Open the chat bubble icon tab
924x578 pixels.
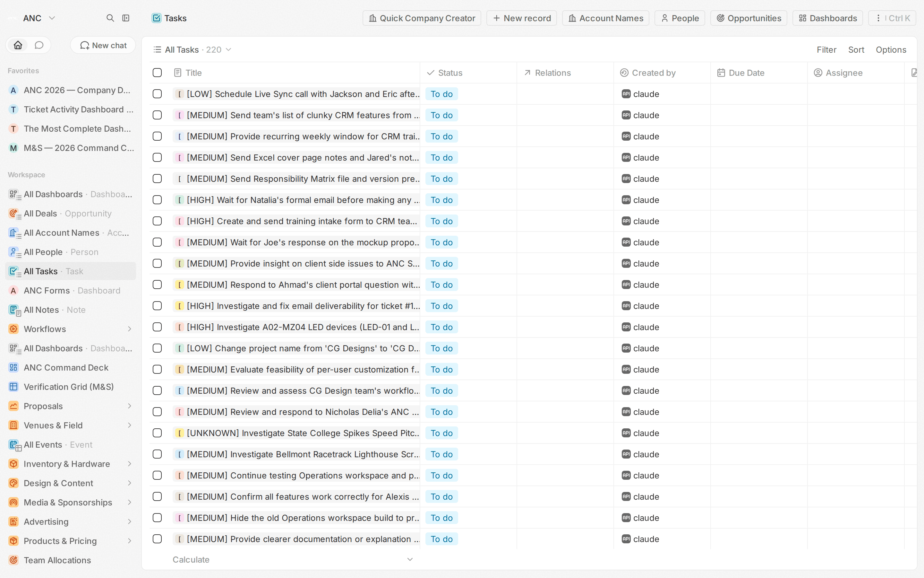click(39, 45)
